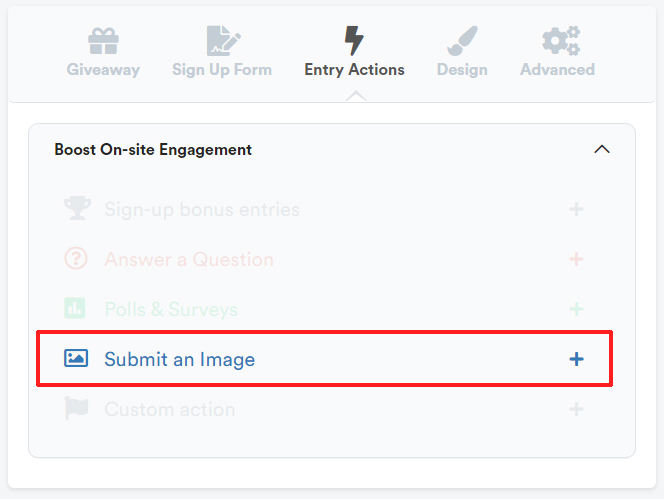
Task: Add Answer a Question with plus
Action: (576, 259)
